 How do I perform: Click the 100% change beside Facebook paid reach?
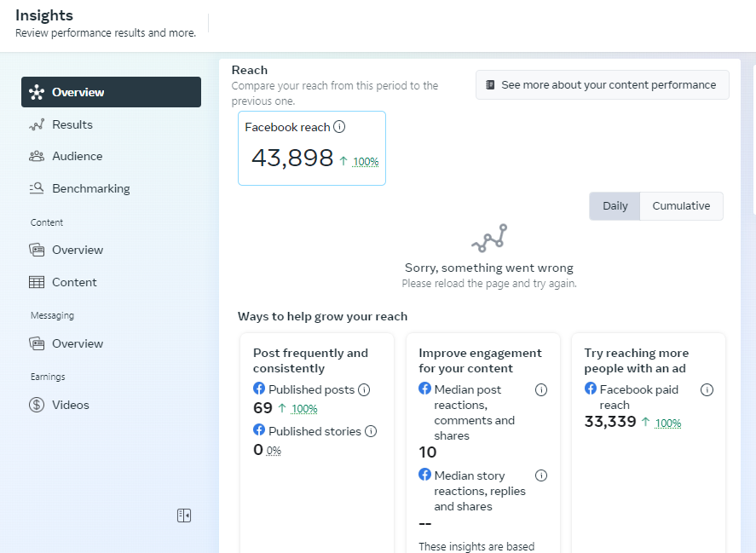click(x=668, y=423)
